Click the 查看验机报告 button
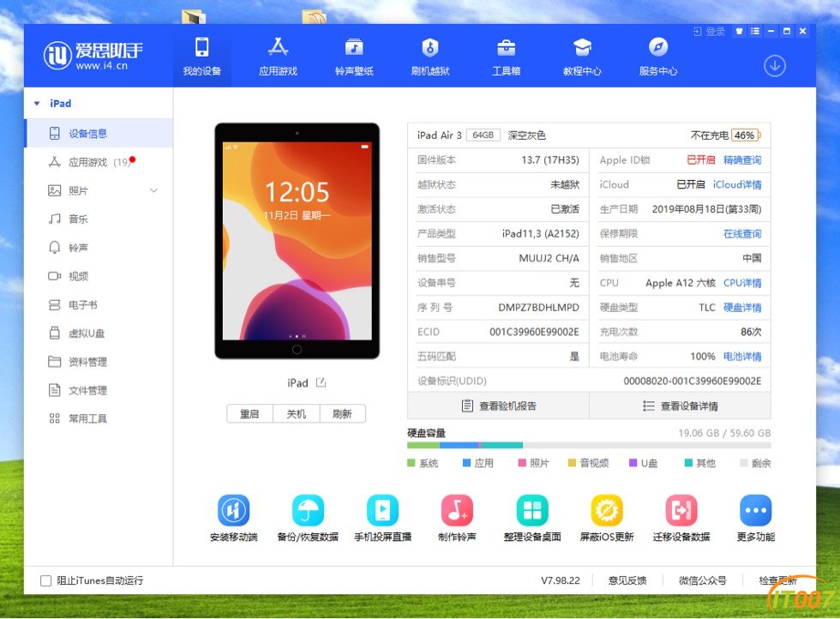Image resolution: width=840 pixels, height=619 pixels. coord(498,406)
